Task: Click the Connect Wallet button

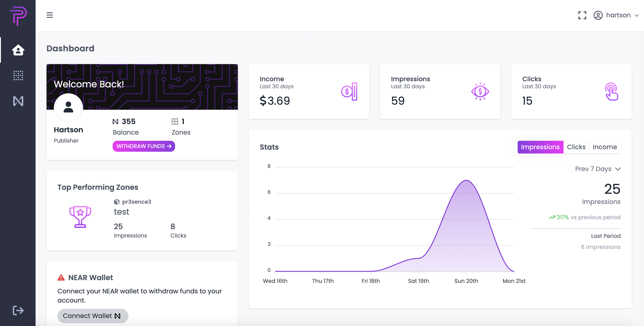Action: coord(93,316)
